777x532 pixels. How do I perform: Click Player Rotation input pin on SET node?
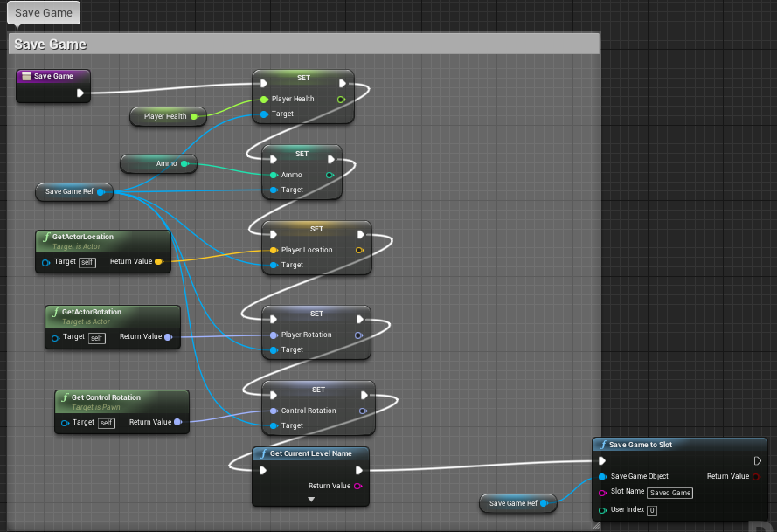pos(274,335)
